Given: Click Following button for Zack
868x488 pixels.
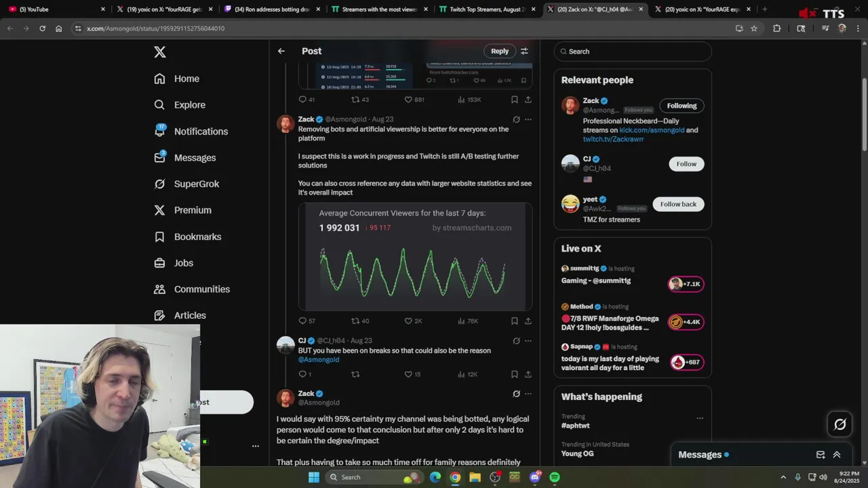Looking at the screenshot, I should tap(682, 106).
